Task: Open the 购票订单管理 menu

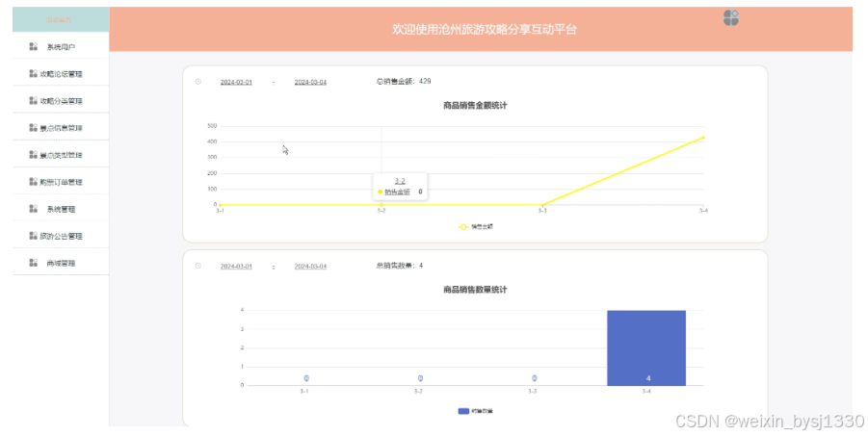Action: (x=61, y=182)
